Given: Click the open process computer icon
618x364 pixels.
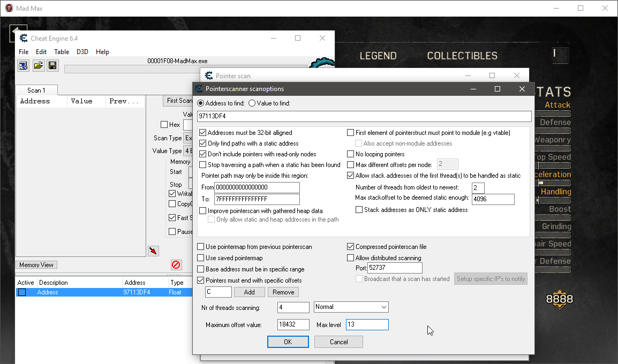Looking at the screenshot, I should pos(24,65).
